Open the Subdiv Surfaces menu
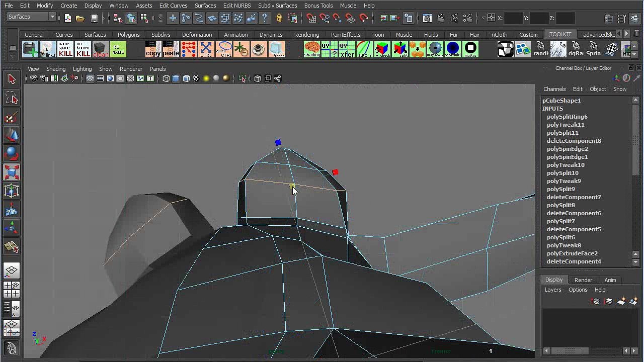Image resolution: width=644 pixels, height=362 pixels. pos(278,6)
